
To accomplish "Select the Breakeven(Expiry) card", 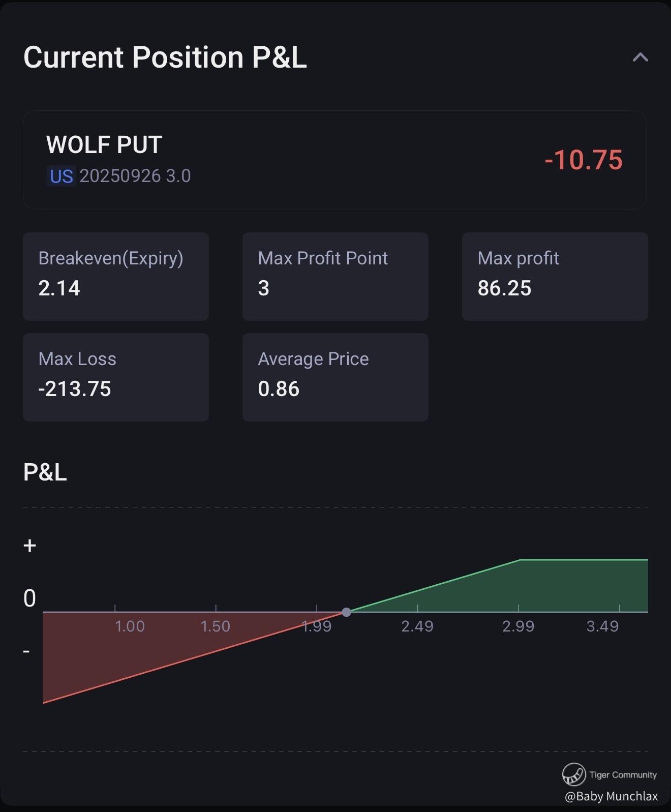I will 116,276.
